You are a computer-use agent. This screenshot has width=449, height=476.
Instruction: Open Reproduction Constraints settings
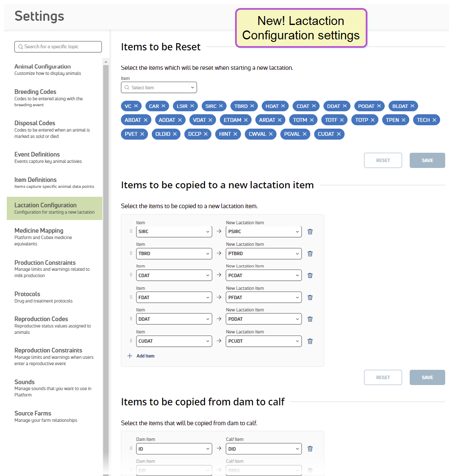[55, 357]
